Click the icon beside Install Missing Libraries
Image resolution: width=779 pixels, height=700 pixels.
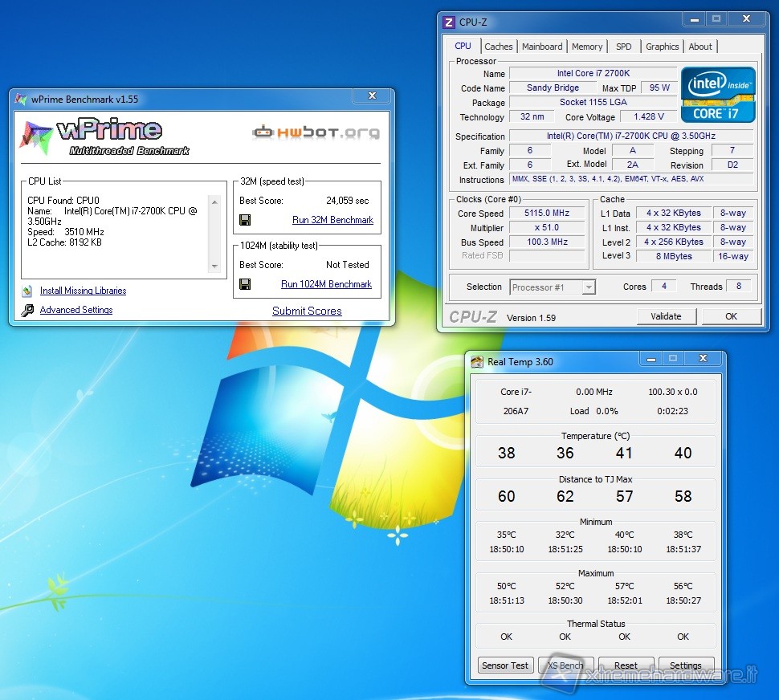pos(27,291)
